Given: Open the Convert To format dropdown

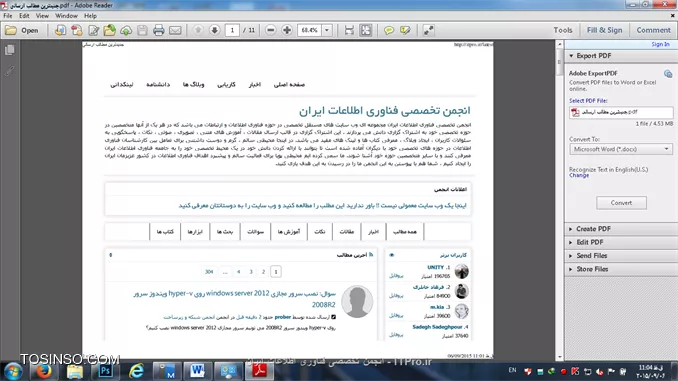Looking at the screenshot, I should 621,149.
